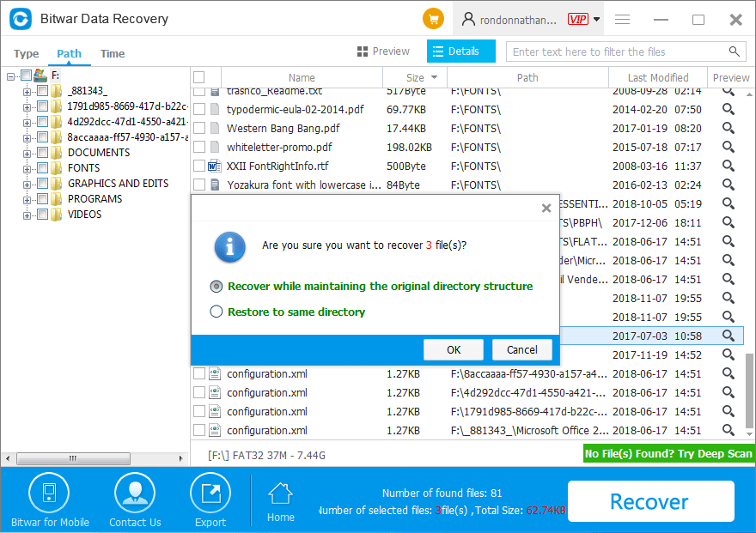This screenshot has width=756, height=533.
Task: Open the hamburger menu icon in title bar
Action: click(623, 19)
